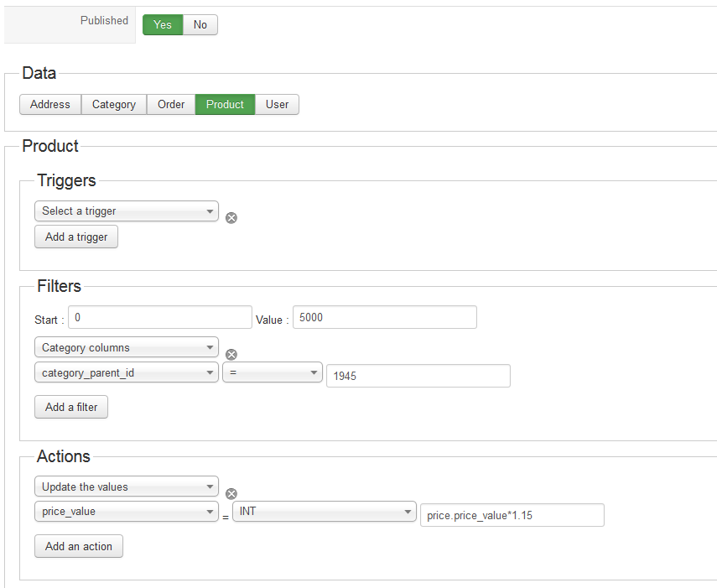Screen dimensions: 717x588
Task: Choose the Order data tab
Action: coord(171,105)
